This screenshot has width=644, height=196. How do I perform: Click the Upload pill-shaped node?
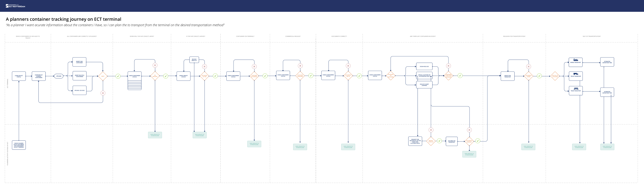click(x=59, y=76)
